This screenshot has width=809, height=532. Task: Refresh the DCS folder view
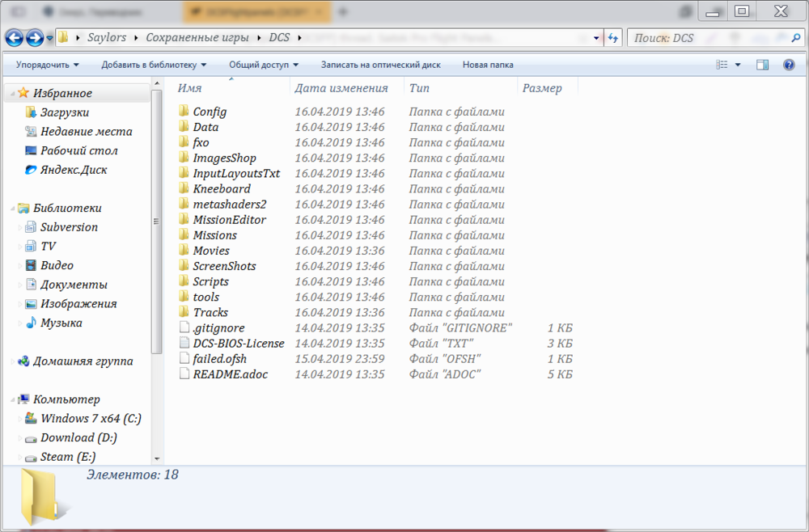coord(613,38)
